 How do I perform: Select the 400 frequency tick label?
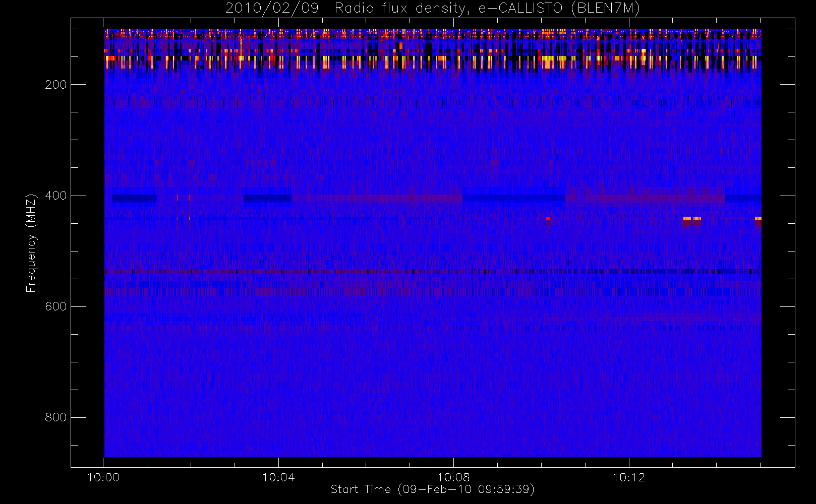(x=55, y=196)
